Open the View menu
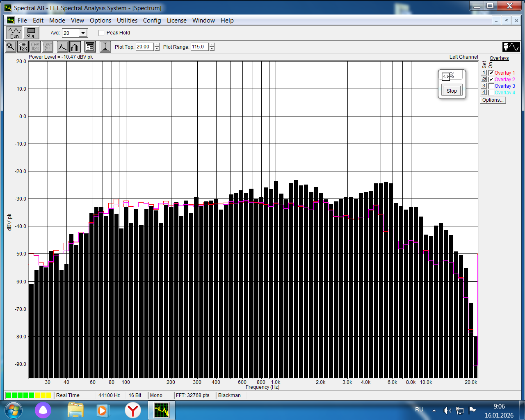This screenshot has width=525, height=420. coord(78,21)
